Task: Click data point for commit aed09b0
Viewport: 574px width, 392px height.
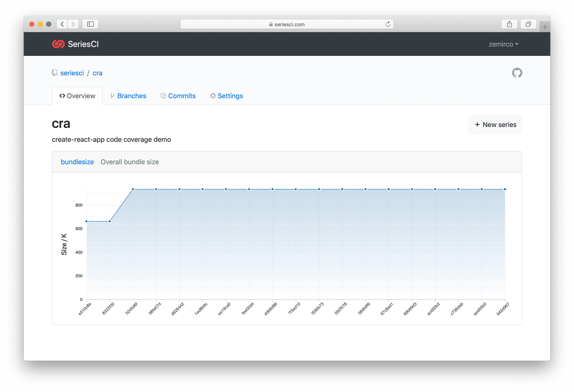Action: [x=482, y=189]
